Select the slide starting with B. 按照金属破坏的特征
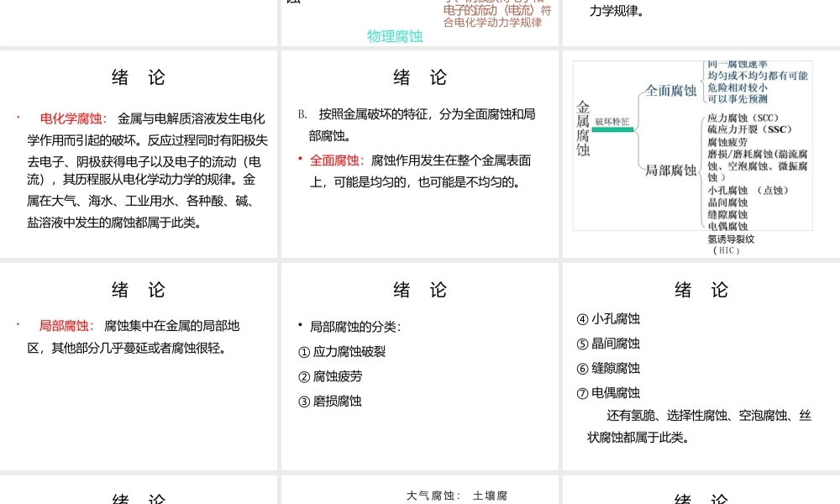 [419, 154]
